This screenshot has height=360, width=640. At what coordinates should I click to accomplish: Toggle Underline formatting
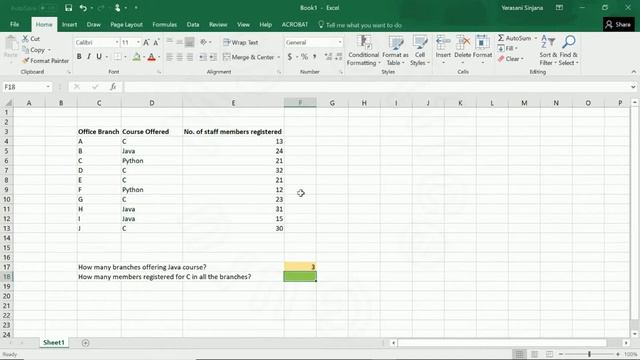point(99,57)
